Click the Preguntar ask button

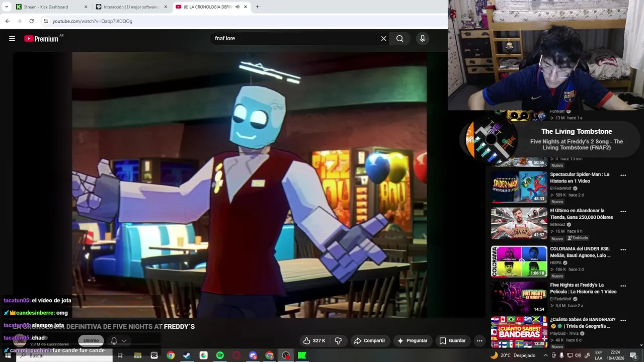[413, 341]
